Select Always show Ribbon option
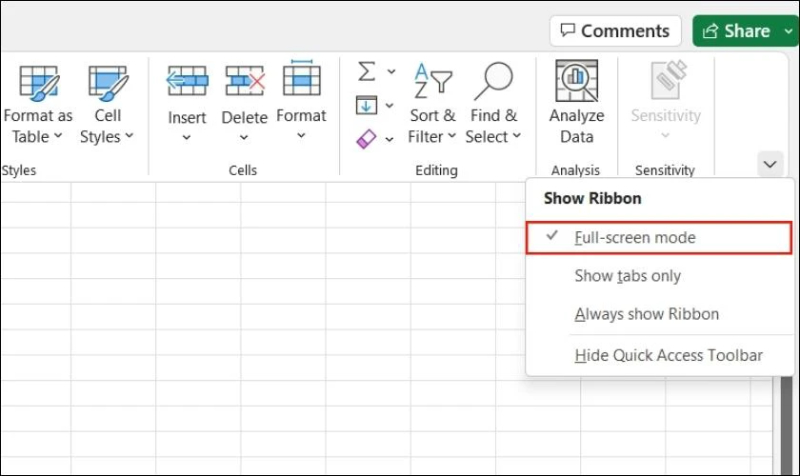 click(646, 314)
